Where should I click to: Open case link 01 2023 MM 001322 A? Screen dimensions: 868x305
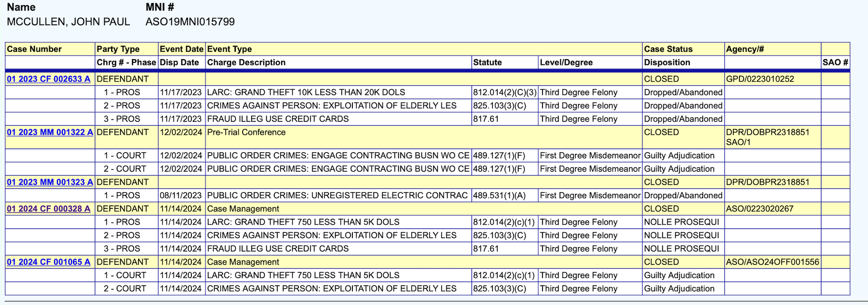pyautogui.click(x=50, y=132)
